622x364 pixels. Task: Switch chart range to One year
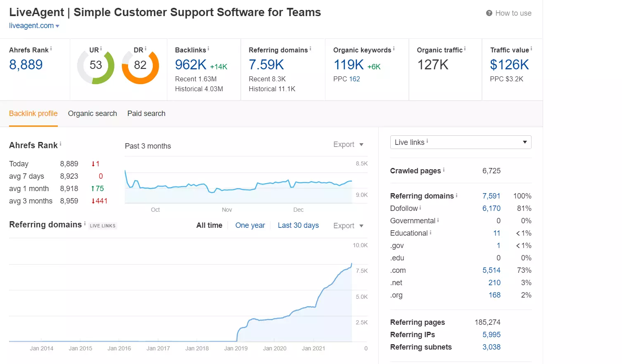[250, 225]
